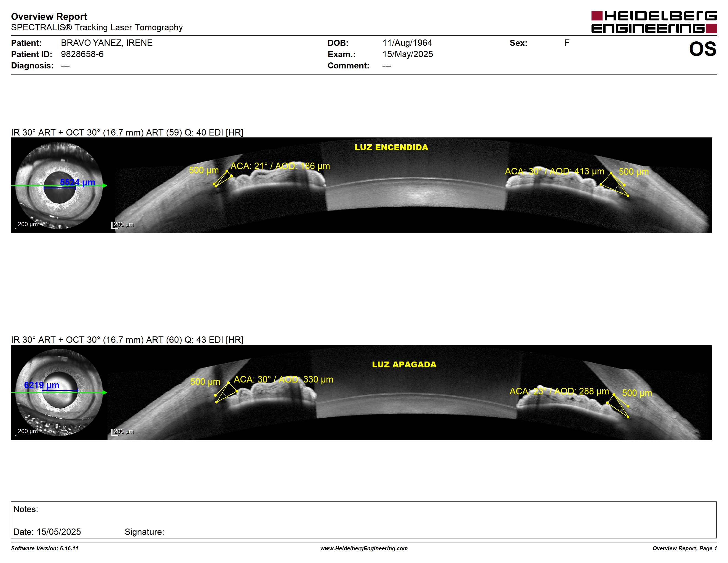The image size is (728, 563).
Task: Click the lower infrared eye thumbnail
Action: point(59,392)
